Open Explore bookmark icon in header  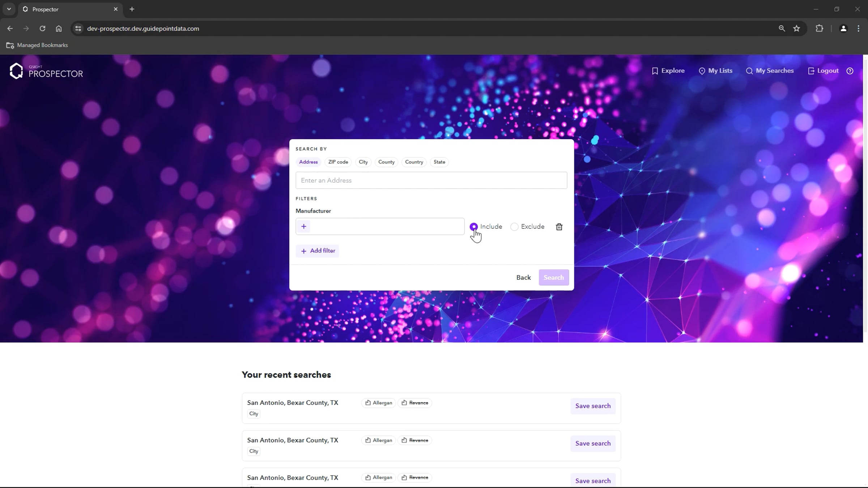tap(655, 71)
